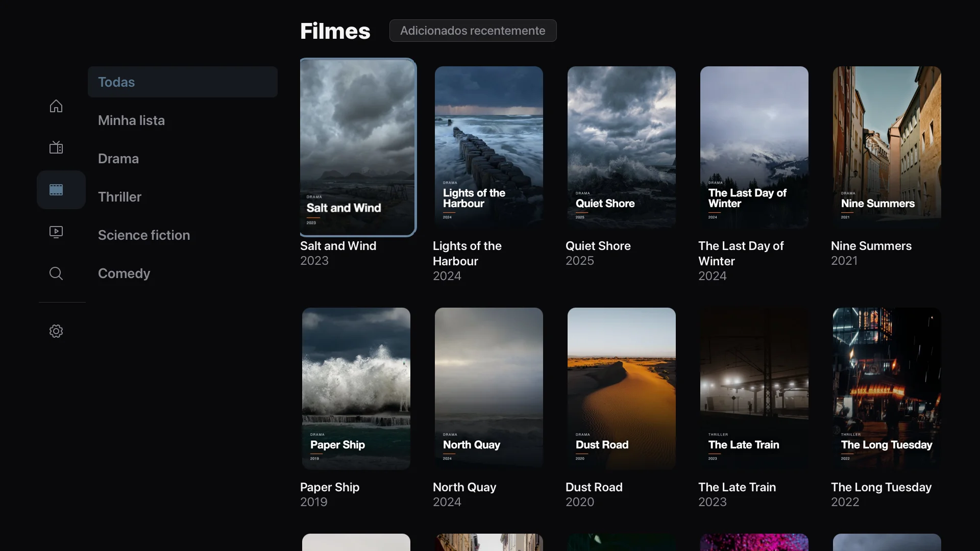This screenshot has width=980, height=551.
Task: Filter by Drama genre
Action: (x=183, y=159)
